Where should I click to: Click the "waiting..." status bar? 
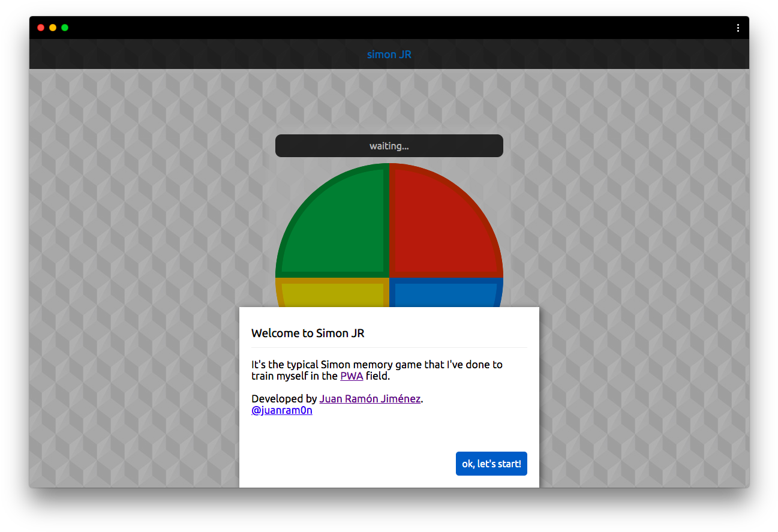(389, 146)
